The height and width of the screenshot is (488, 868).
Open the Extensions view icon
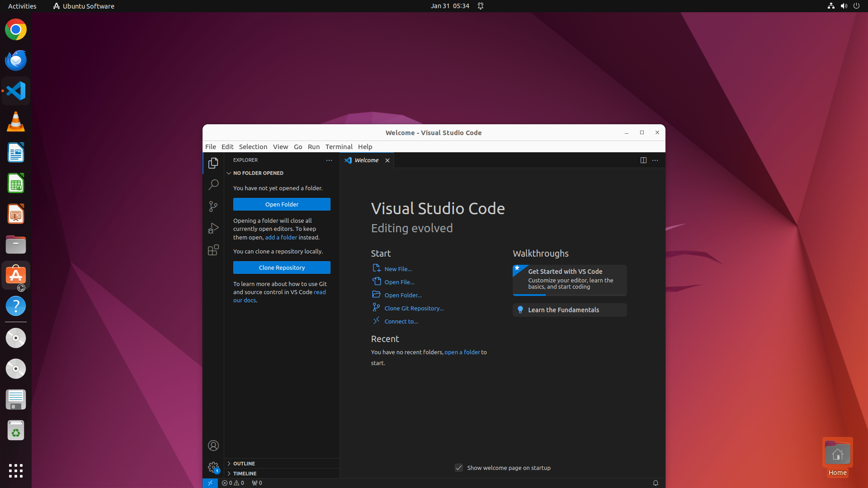pyautogui.click(x=213, y=250)
